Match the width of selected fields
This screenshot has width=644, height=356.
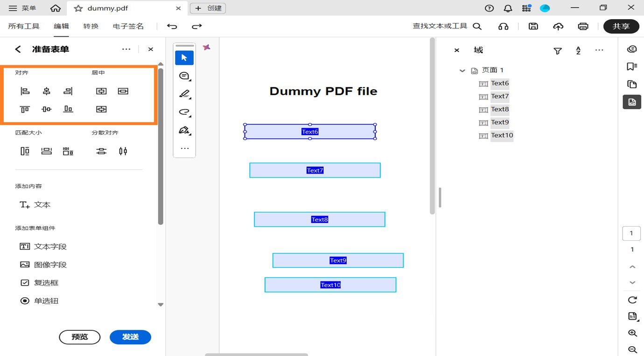coord(46,151)
